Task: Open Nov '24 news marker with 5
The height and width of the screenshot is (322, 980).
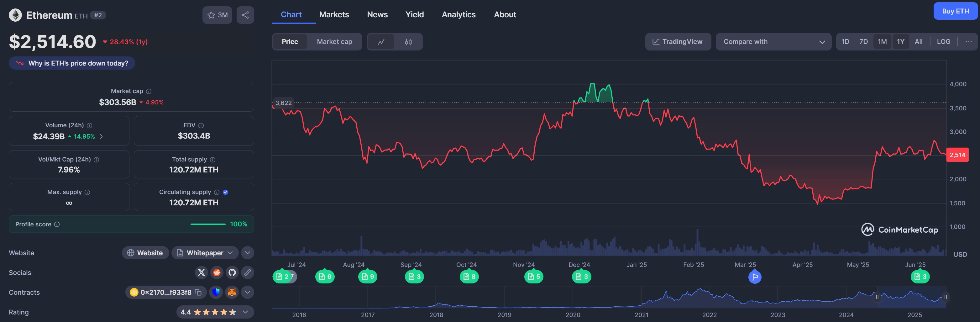Action: click(x=534, y=277)
